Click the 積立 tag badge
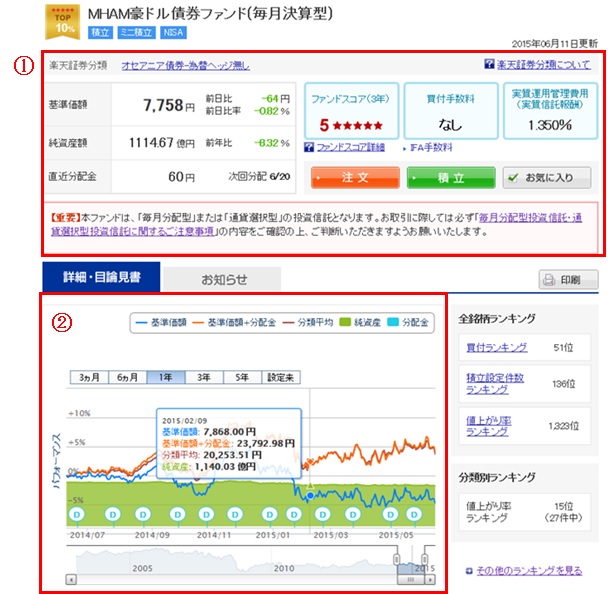Image resolution: width=614 pixels, height=594 pixels. (x=100, y=32)
